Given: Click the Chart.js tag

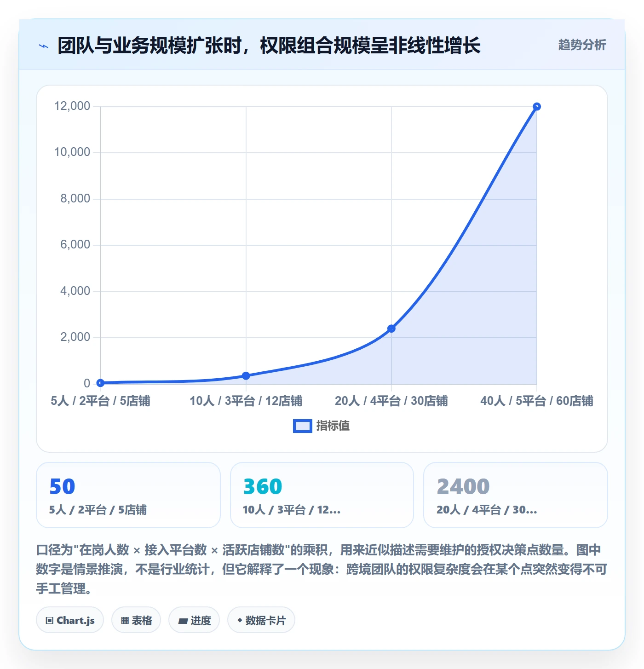Looking at the screenshot, I should 70,620.
